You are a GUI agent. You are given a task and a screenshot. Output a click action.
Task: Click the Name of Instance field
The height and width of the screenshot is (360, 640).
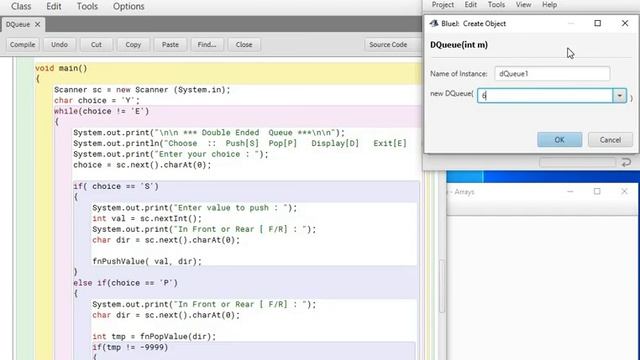coord(552,74)
